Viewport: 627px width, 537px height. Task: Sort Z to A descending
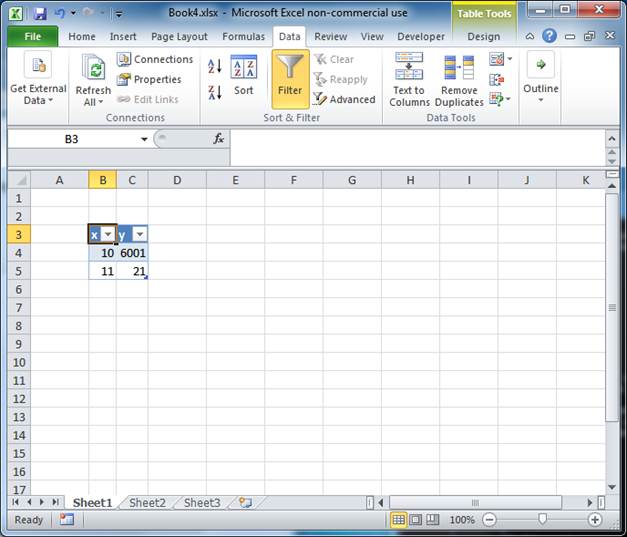215,93
